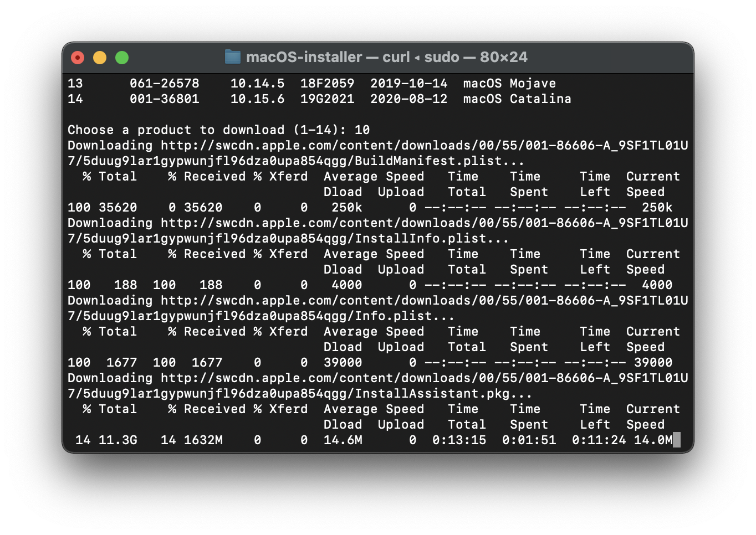The width and height of the screenshot is (756, 535).
Task: Click the 11.3G total size value
Action: [x=118, y=440]
